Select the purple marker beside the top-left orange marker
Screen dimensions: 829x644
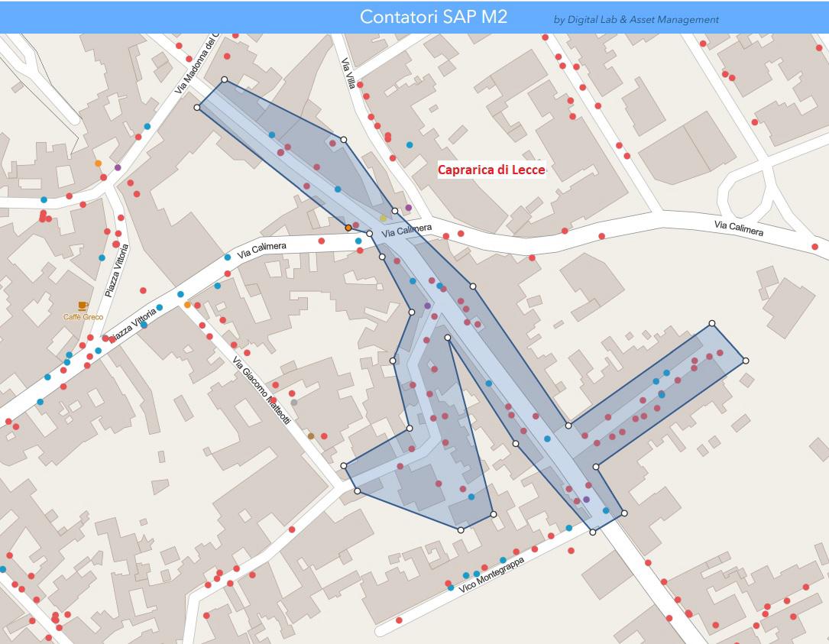(118, 167)
